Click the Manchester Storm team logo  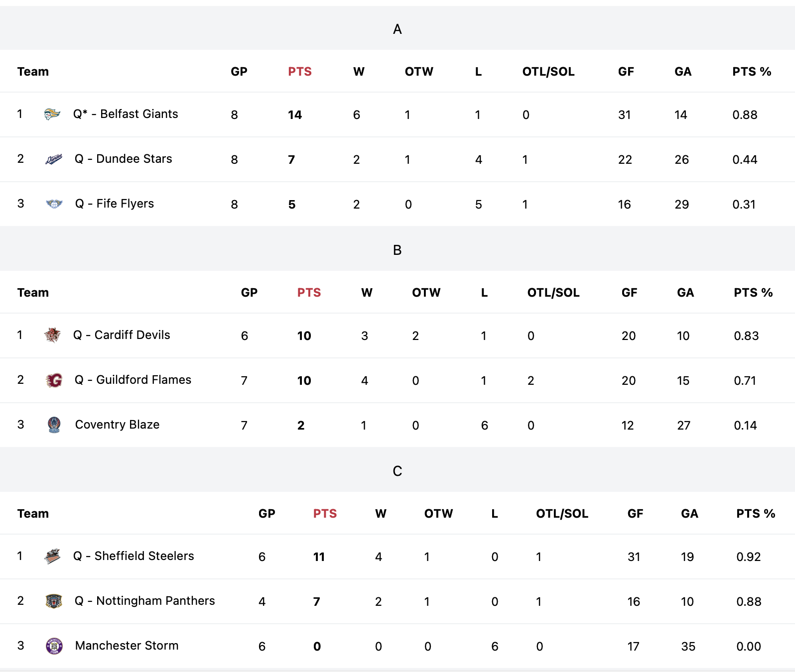pyautogui.click(x=54, y=646)
